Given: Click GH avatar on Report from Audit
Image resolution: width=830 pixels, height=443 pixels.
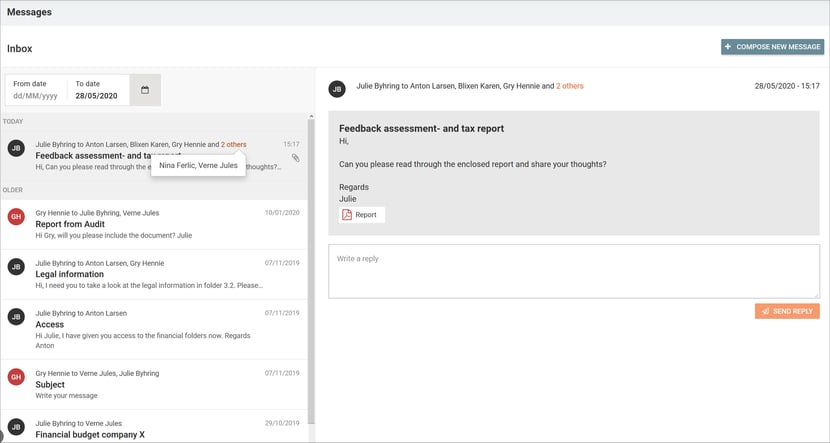Looking at the screenshot, I should pyautogui.click(x=16, y=216).
